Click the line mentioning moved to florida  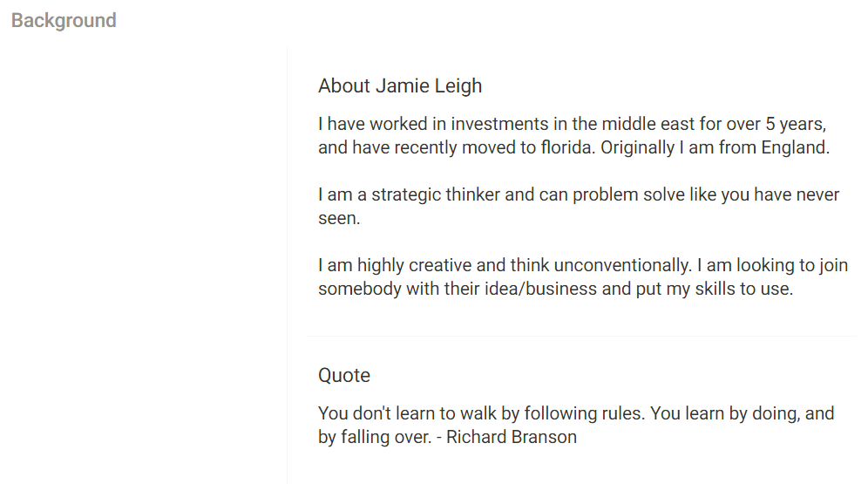(573, 148)
